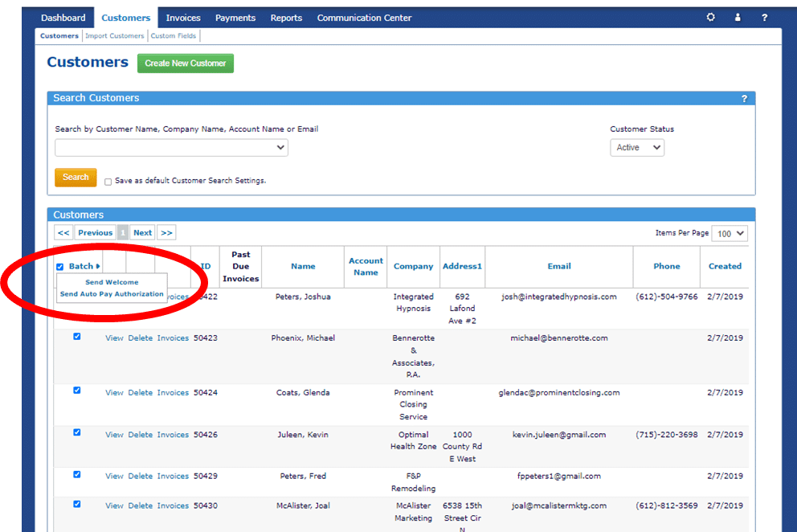Click View for Phoenix, Michael
The height and width of the screenshot is (532, 797).
[114, 338]
